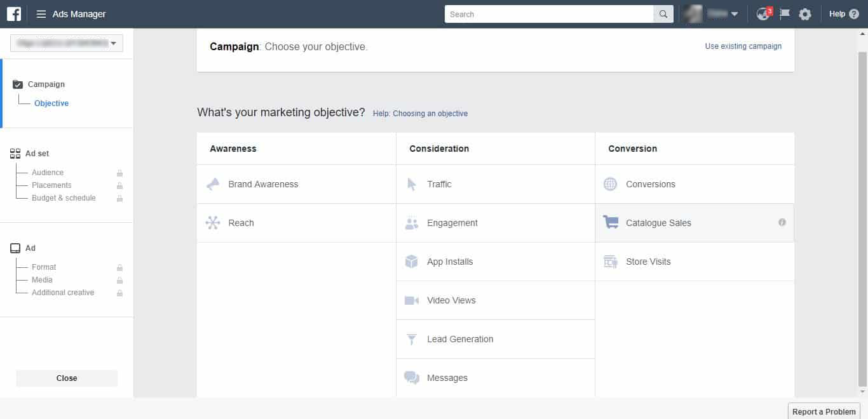Select the Engagement objective
This screenshot has width=868, height=419.
[496, 223]
